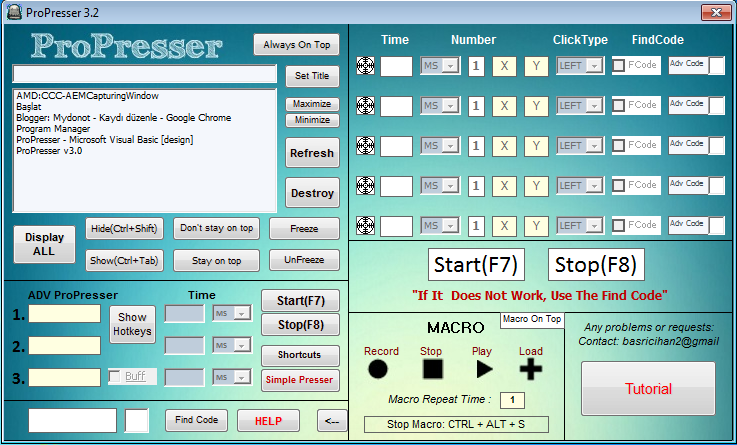Freeze the selected window
This screenshot has width=737, height=445.
[304, 229]
